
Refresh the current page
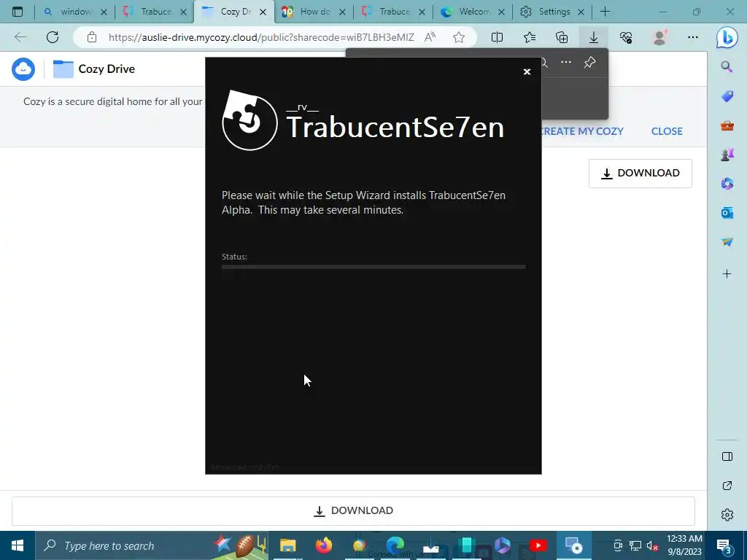[x=53, y=37]
